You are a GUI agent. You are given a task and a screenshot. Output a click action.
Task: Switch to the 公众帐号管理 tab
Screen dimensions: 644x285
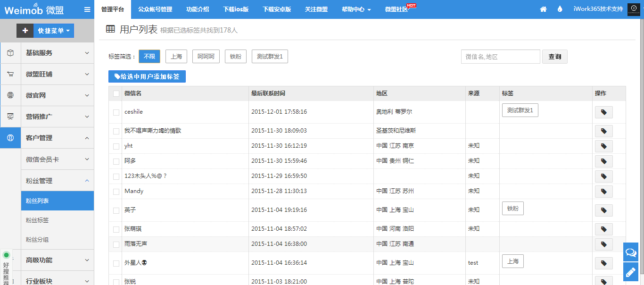[x=155, y=9]
